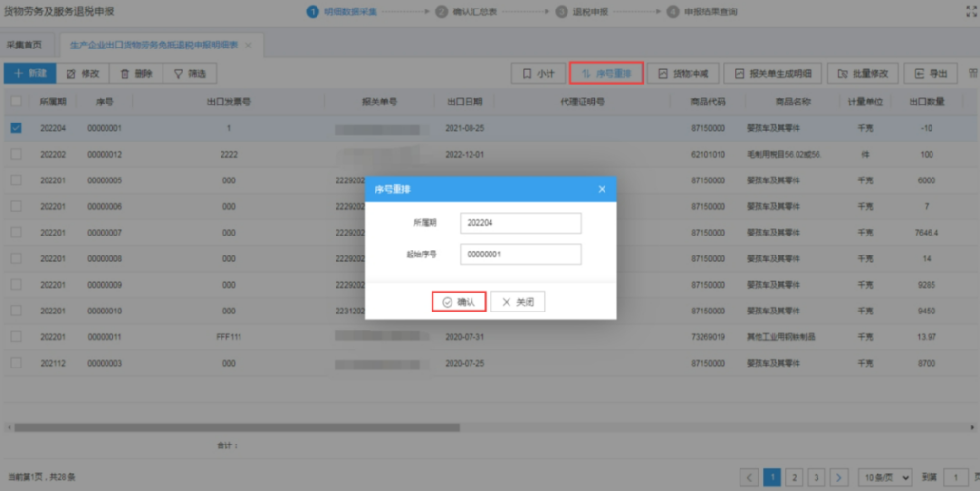Go to step 2 确认汇总表
This screenshot has width=980, height=491.
[x=467, y=11]
